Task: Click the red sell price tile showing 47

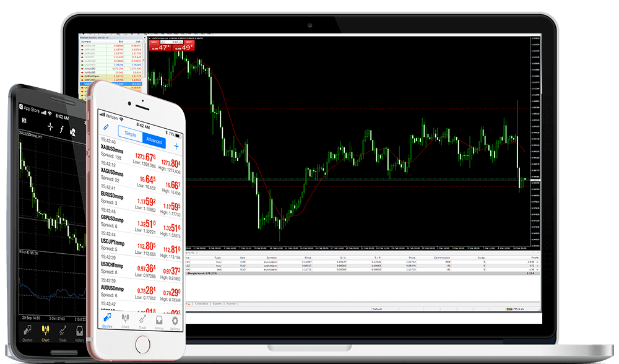Action: point(160,48)
